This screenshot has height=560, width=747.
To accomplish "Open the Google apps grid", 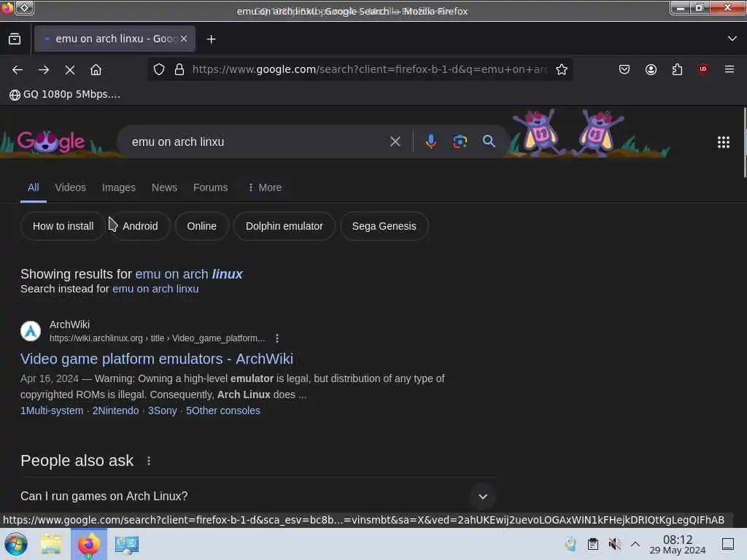I will coord(724,142).
